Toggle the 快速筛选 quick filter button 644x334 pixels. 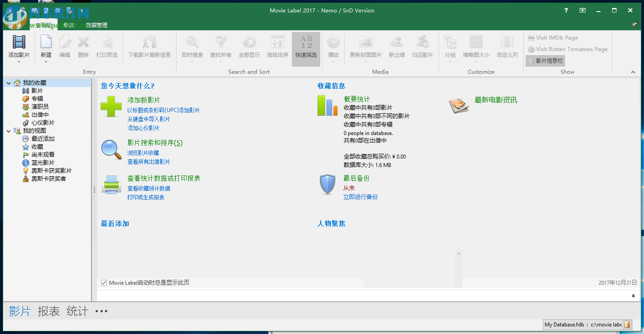306,49
